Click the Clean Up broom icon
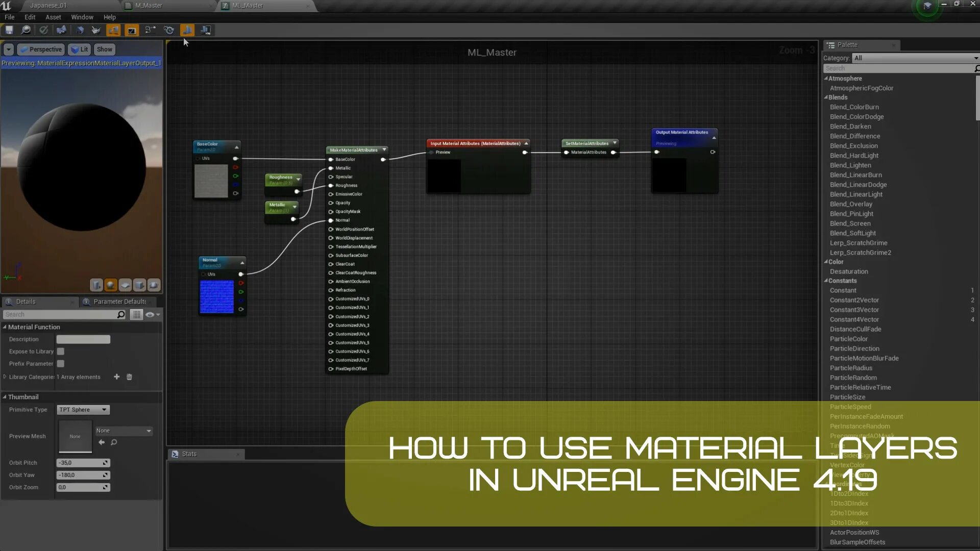Viewport: 980px width, 551px height. [x=95, y=30]
